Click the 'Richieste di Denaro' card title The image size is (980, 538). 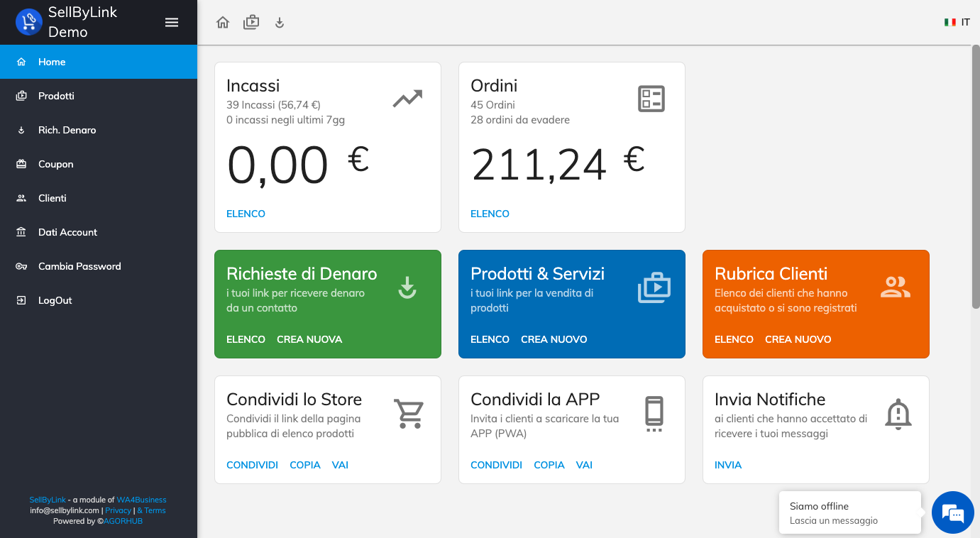tap(302, 273)
